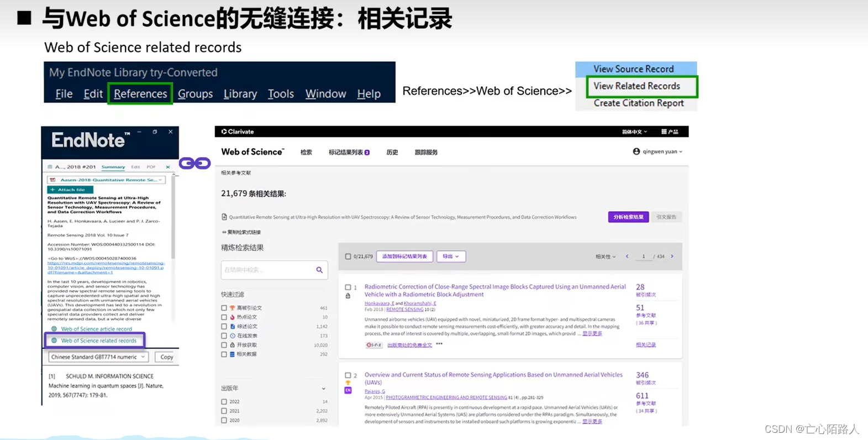Screen dimensions: 868x440
Task: Open the Web of Science related records link
Action: [x=98, y=341]
